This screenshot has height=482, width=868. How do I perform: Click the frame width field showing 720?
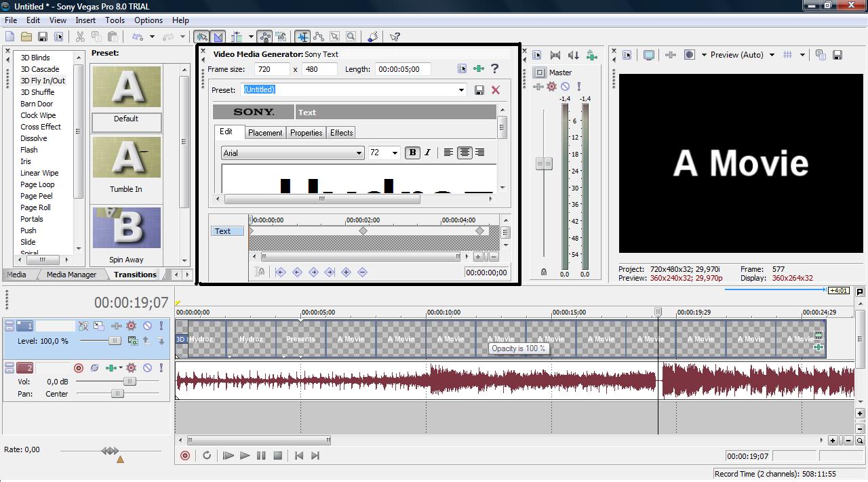click(272, 69)
